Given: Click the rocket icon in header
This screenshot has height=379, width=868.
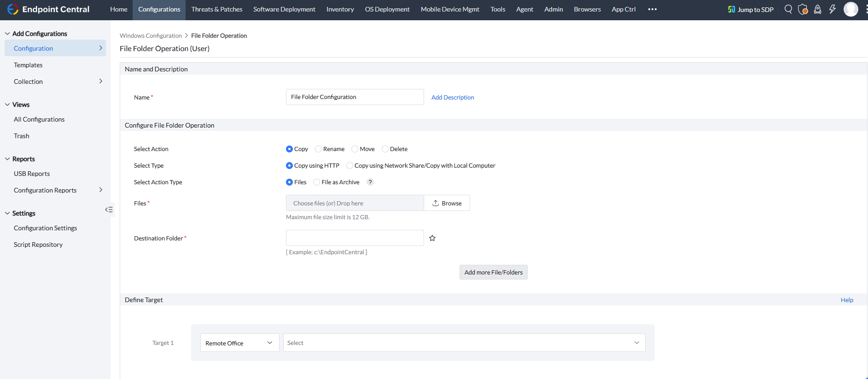Looking at the screenshot, I should [x=817, y=9].
